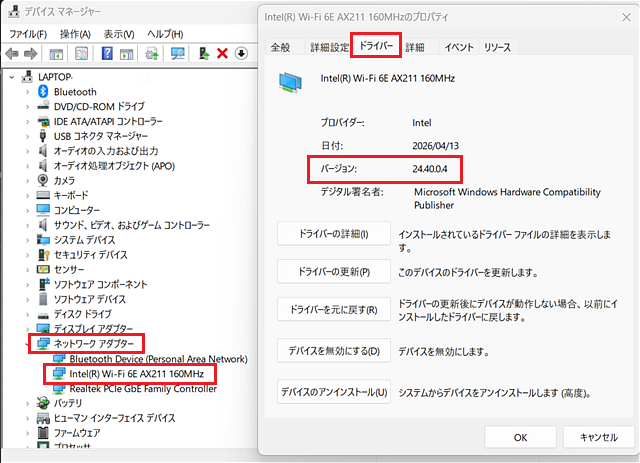The image size is (640, 463).
Task: Open the 操作(A) menu
Action: (75, 34)
